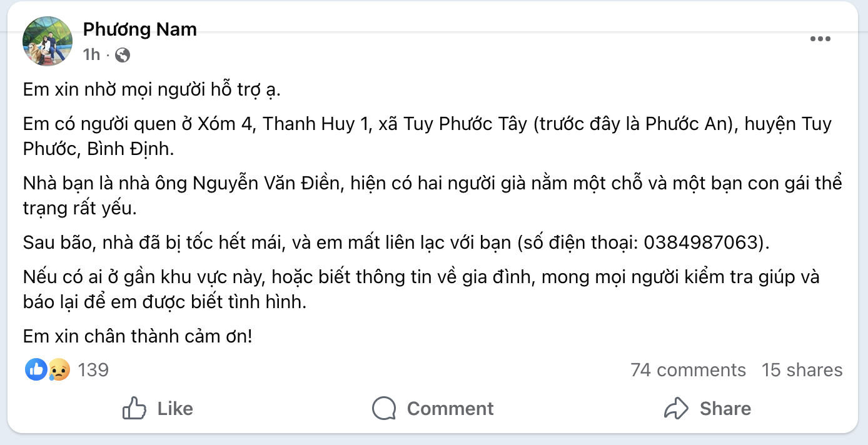
Task: View the 74 comments link
Action: tap(689, 369)
